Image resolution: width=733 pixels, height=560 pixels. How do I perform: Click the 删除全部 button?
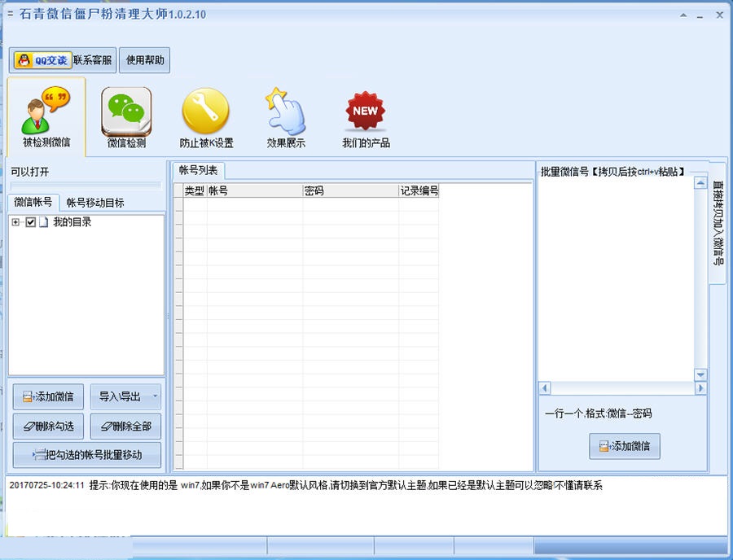point(125,426)
